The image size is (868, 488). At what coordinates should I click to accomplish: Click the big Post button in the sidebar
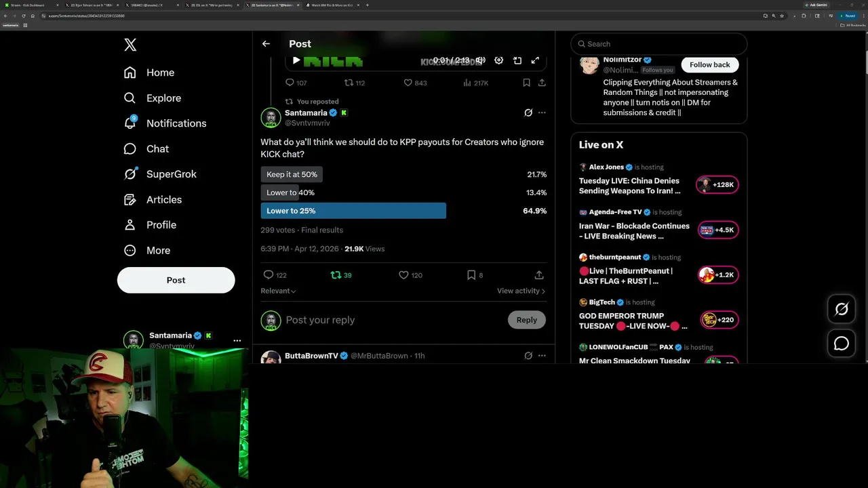(176, 280)
